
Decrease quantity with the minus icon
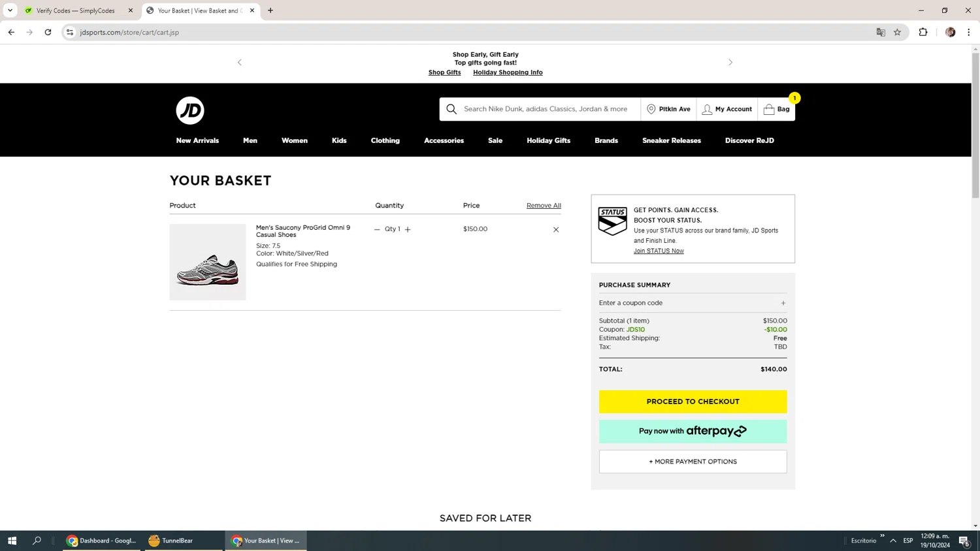click(x=377, y=229)
